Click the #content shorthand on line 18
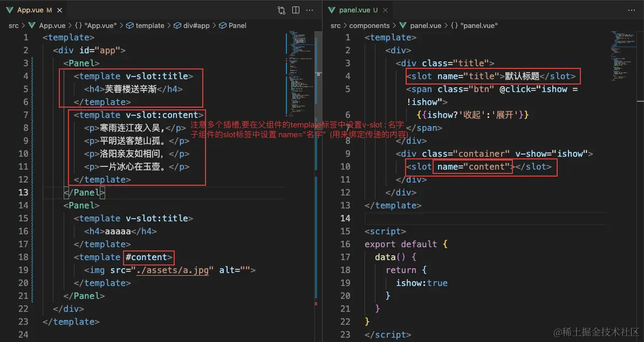 146,257
